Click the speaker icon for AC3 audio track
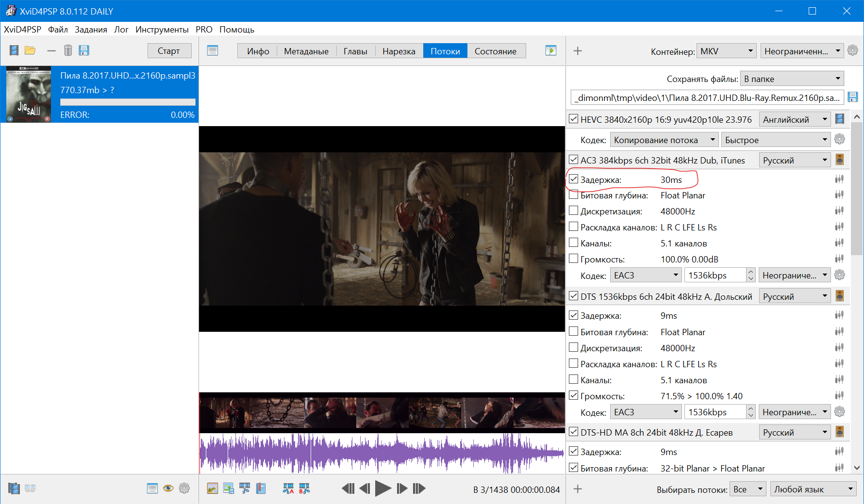The image size is (864, 504). click(x=839, y=160)
